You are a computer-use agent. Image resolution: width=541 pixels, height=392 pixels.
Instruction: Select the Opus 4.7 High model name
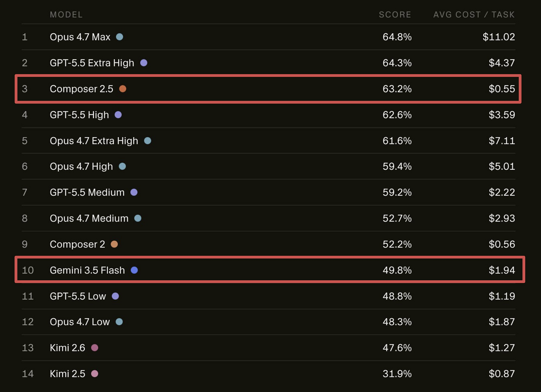(x=81, y=167)
